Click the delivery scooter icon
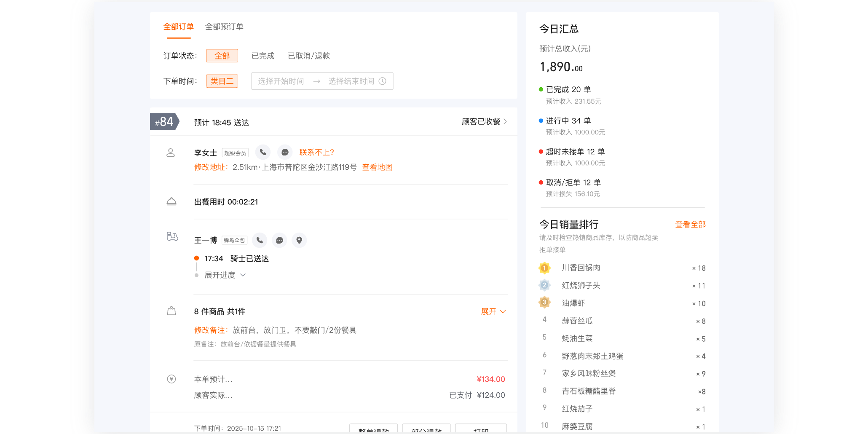868x434 pixels. (x=172, y=236)
